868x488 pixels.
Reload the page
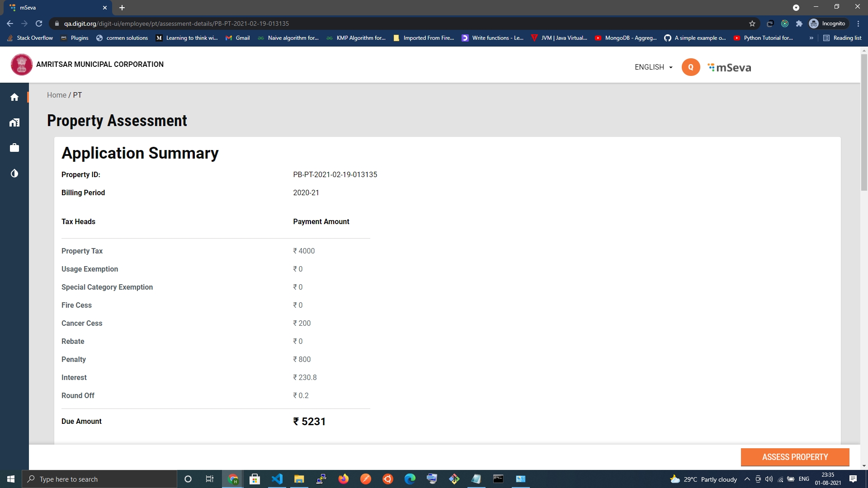pyautogui.click(x=39, y=23)
